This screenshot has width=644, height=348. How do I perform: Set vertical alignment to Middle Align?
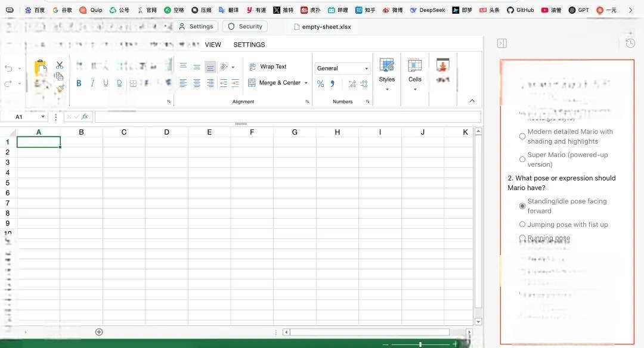197,67
